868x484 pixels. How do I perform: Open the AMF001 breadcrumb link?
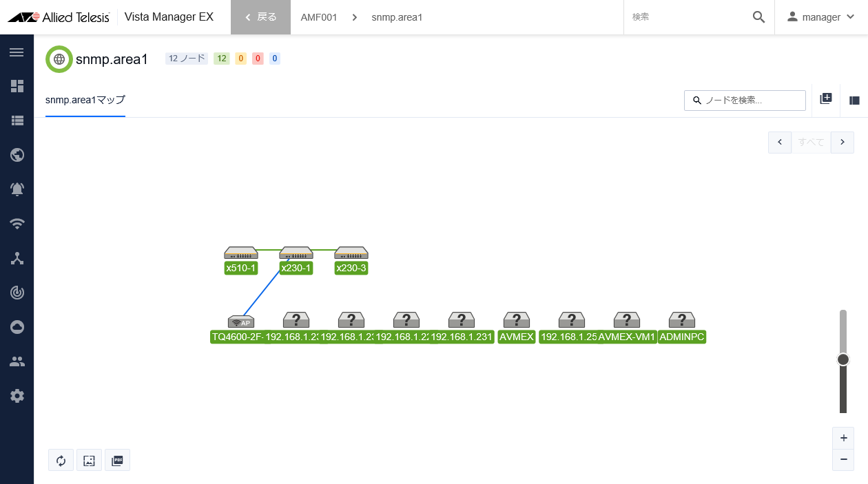pos(319,17)
